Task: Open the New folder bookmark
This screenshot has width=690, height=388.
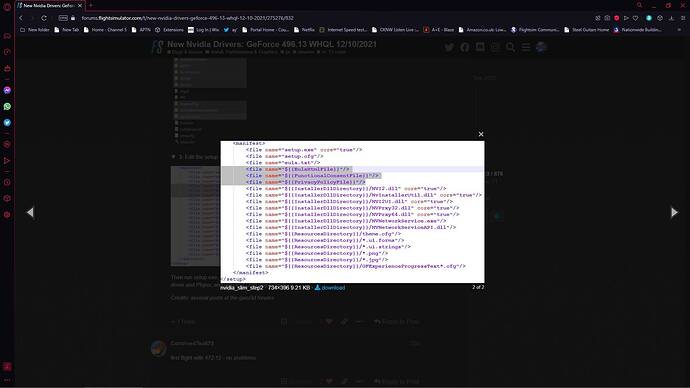Action: (35, 30)
